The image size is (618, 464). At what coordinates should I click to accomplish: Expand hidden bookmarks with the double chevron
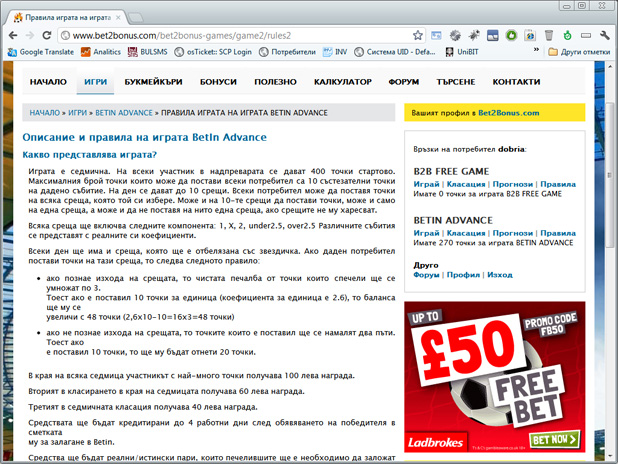coord(536,50)
